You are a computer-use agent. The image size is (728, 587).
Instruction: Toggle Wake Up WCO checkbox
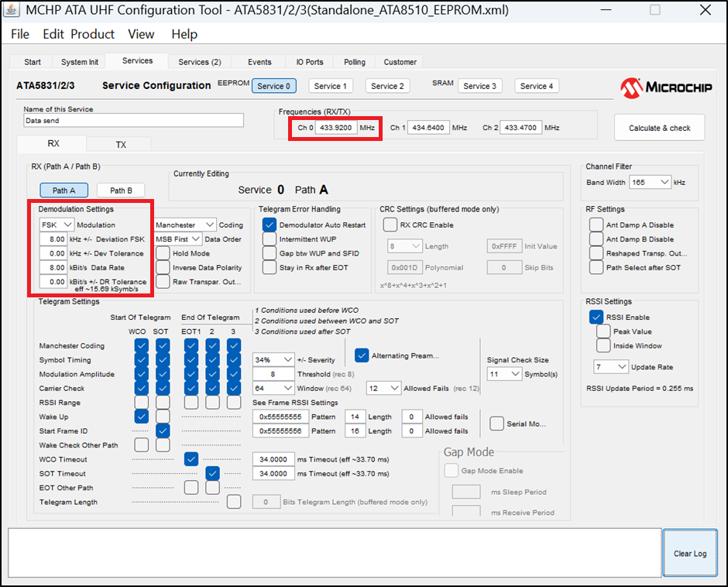pos(141,417)
